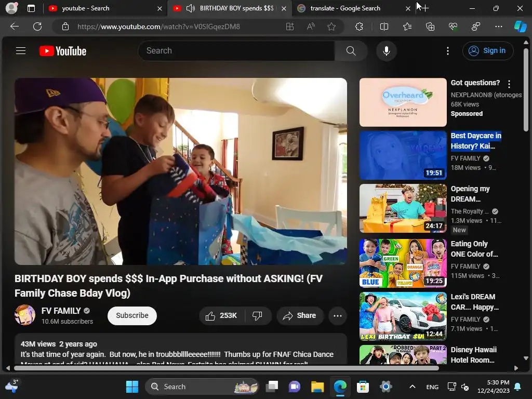This screenshot has height=399, width=532.
Task: Open the taskbar clock showing 5:30 PM
Action: 494,387
